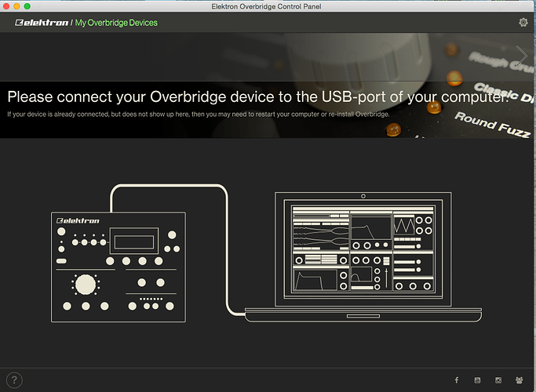Open the help question mark button
Viewport: 536px width, 392px height.
tap(14, 380)
